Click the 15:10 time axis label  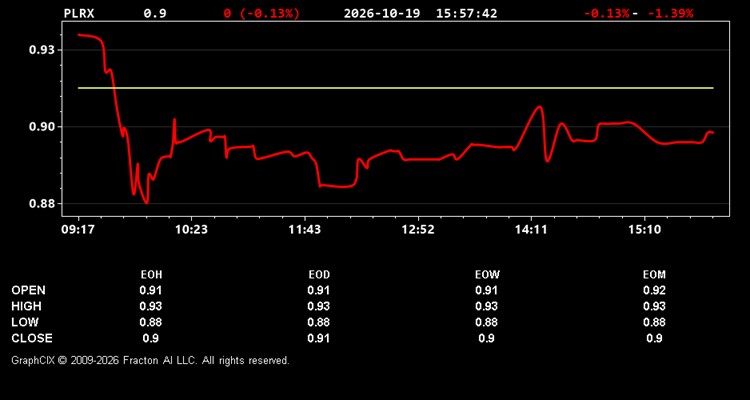644,230
